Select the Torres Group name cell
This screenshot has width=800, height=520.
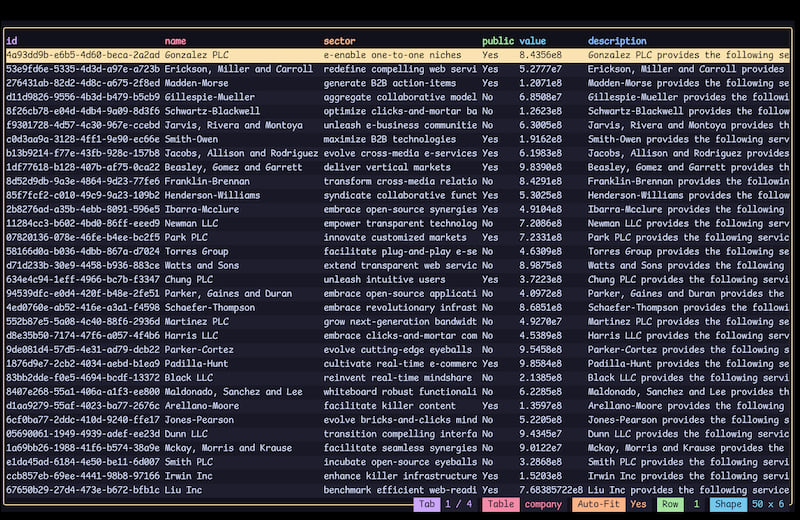(x=196, y=252)
